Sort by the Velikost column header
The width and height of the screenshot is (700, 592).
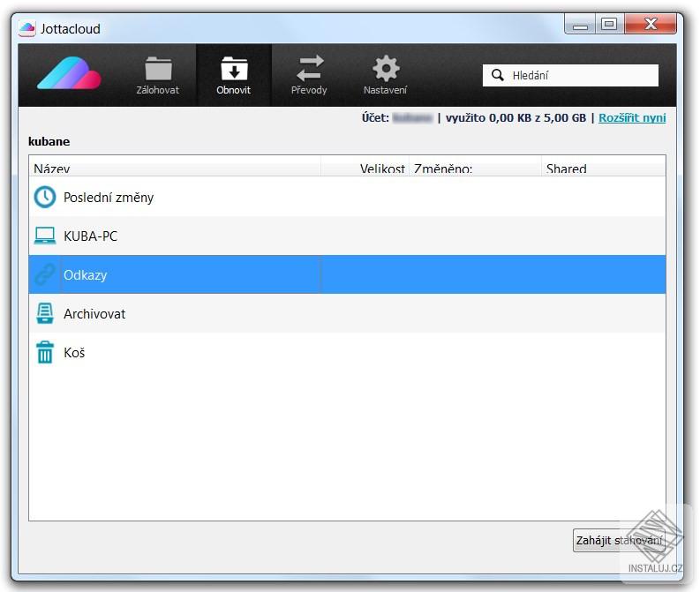pos(365,167)
